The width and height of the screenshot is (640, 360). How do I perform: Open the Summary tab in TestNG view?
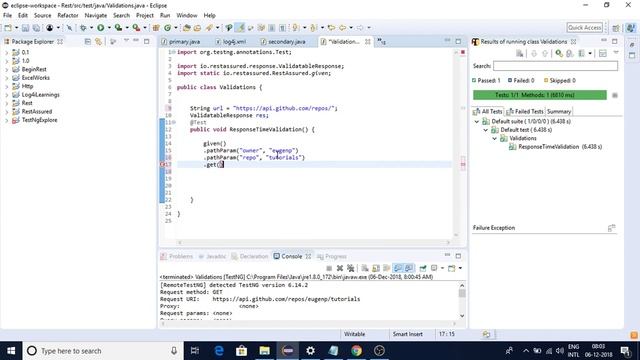point(559,111)
